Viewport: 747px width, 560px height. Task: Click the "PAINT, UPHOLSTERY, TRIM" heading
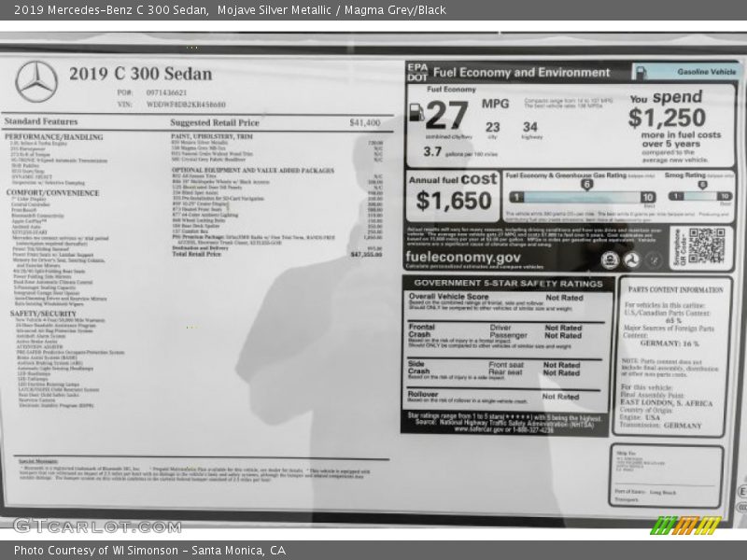(x=212, y=136)
